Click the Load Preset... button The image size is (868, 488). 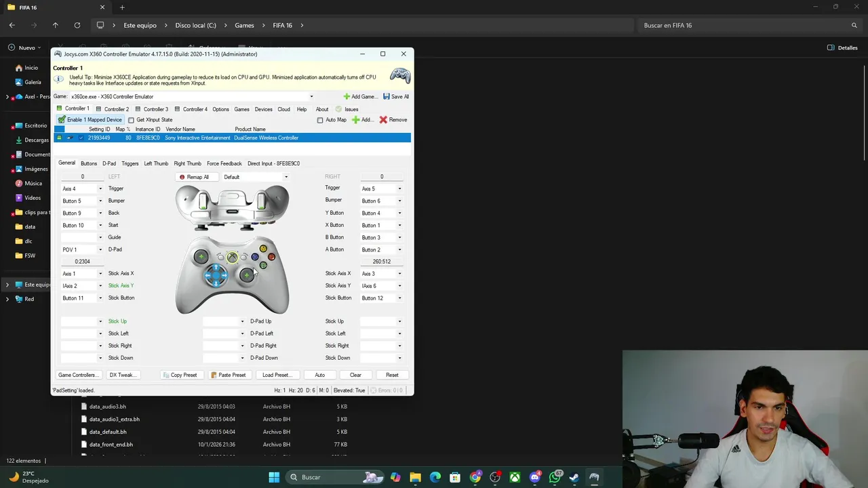tap(277, 375)
